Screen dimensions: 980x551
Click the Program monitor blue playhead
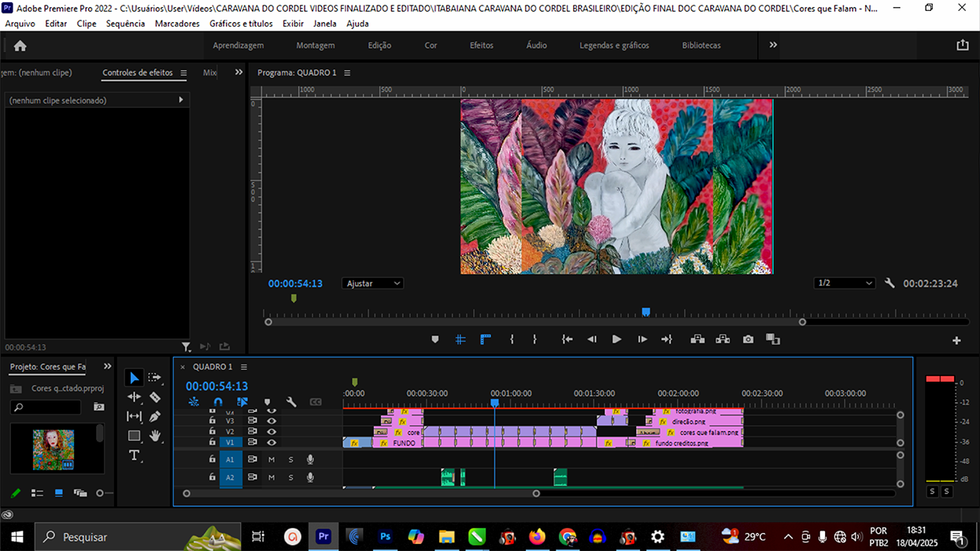coord(645,312)
